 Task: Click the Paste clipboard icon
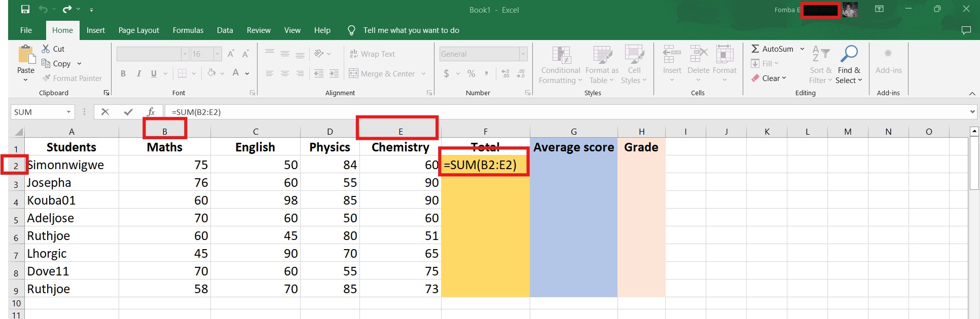point(25,55)
